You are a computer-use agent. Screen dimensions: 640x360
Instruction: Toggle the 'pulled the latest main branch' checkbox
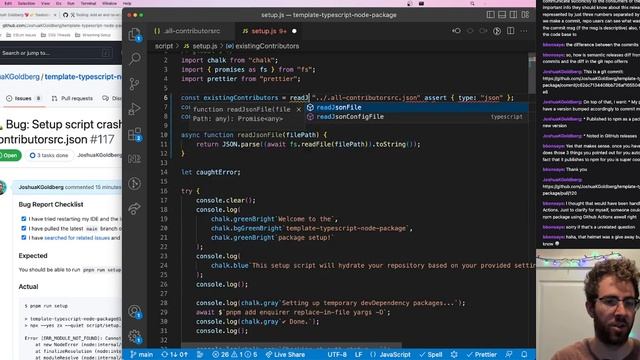click(x=24, y=229)
